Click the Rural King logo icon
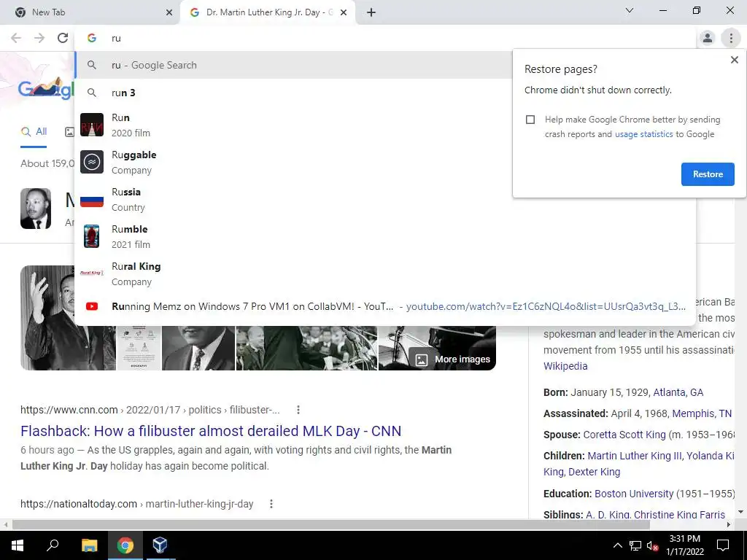The image size is (747, 560). click(91, 273)
